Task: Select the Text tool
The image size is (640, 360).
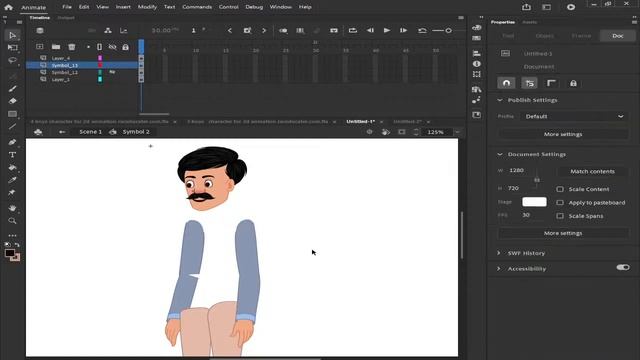Action: pos(12,155)
